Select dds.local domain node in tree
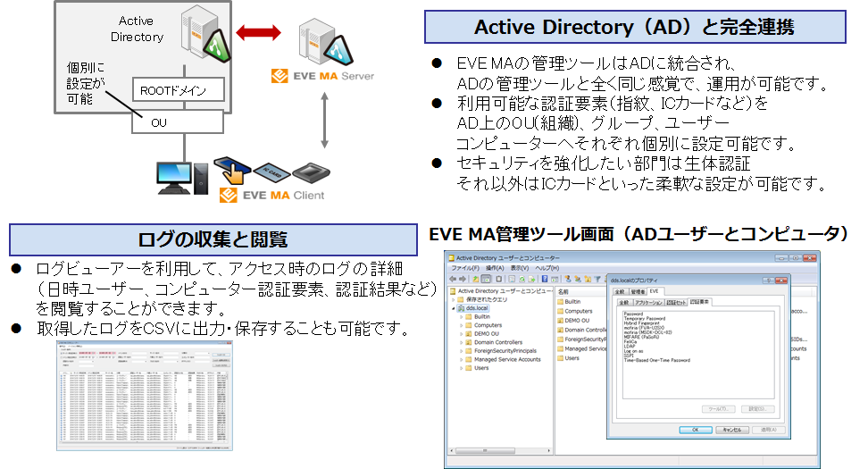Image resolution: width=868 pixels, height=469 pixels. pos(472,308)
